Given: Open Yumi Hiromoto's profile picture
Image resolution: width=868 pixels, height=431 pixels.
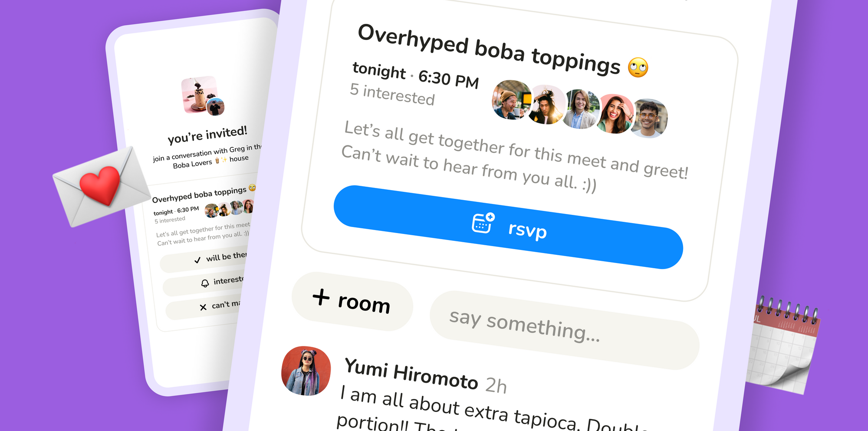Looking at the screenshot, I should point(306,371).
